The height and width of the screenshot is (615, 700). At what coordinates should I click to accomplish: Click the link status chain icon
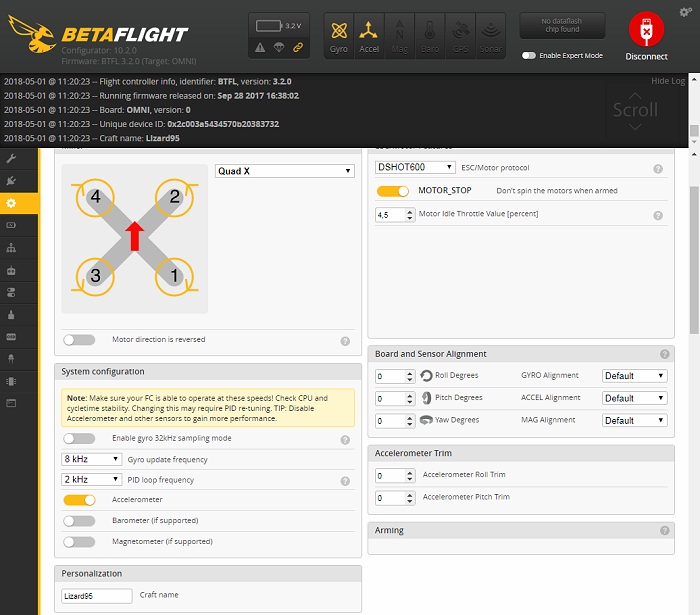pyautogui.click(x=298, y=47)
